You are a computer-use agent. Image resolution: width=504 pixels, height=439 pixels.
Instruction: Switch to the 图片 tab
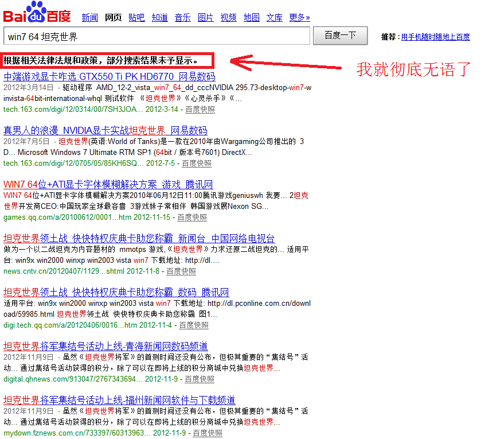click(206, 17)
